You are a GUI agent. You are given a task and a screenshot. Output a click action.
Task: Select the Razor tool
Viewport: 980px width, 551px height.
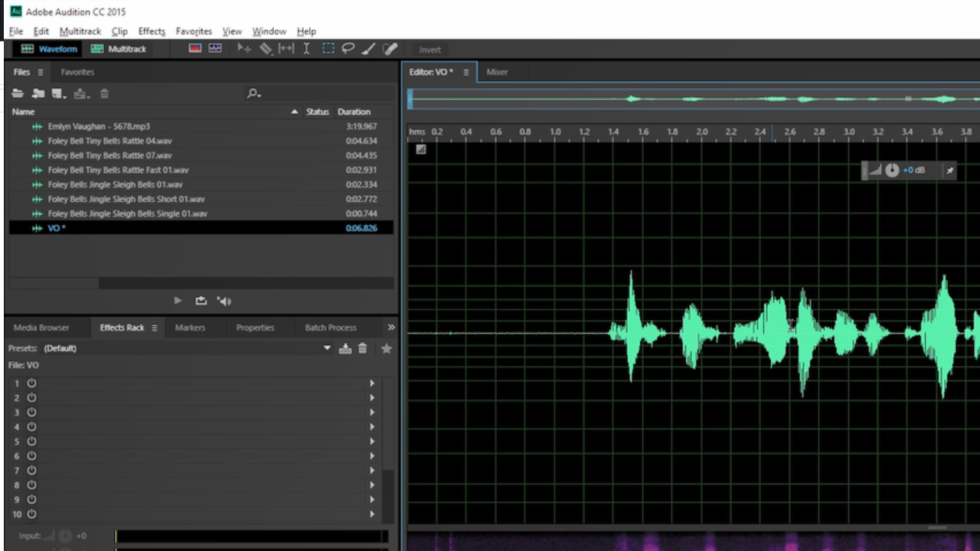point(266,49)
